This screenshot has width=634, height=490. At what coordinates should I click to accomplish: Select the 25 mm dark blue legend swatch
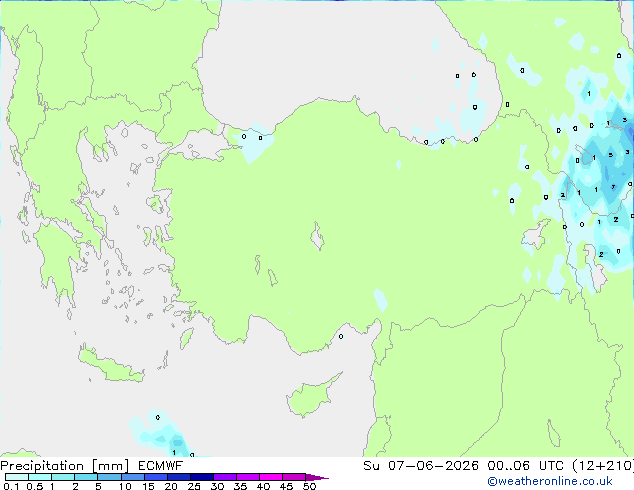tap(202, 477)
